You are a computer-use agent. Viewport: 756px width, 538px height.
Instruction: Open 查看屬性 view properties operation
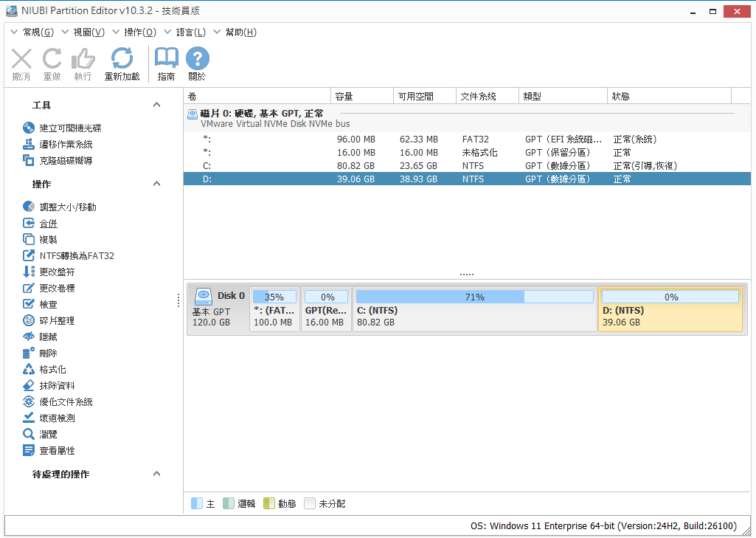pos(49,451)
